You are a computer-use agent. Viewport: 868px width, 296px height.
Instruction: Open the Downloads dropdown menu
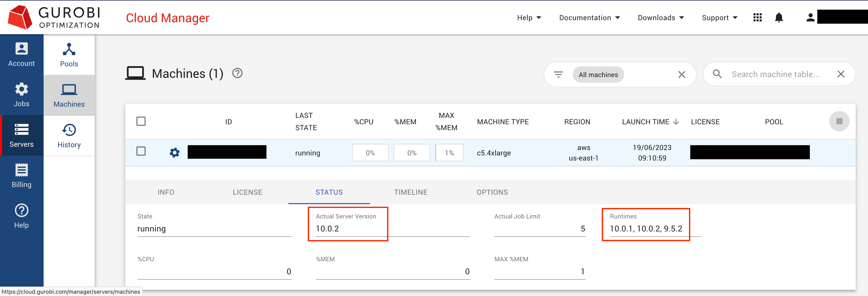(660, 18)
